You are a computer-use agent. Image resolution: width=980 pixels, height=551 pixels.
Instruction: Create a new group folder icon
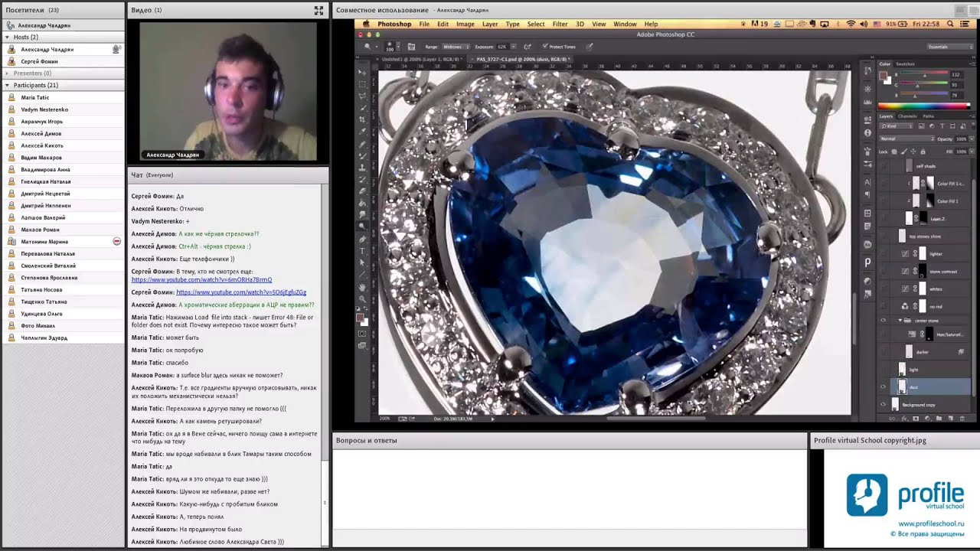tap(939, 419)
